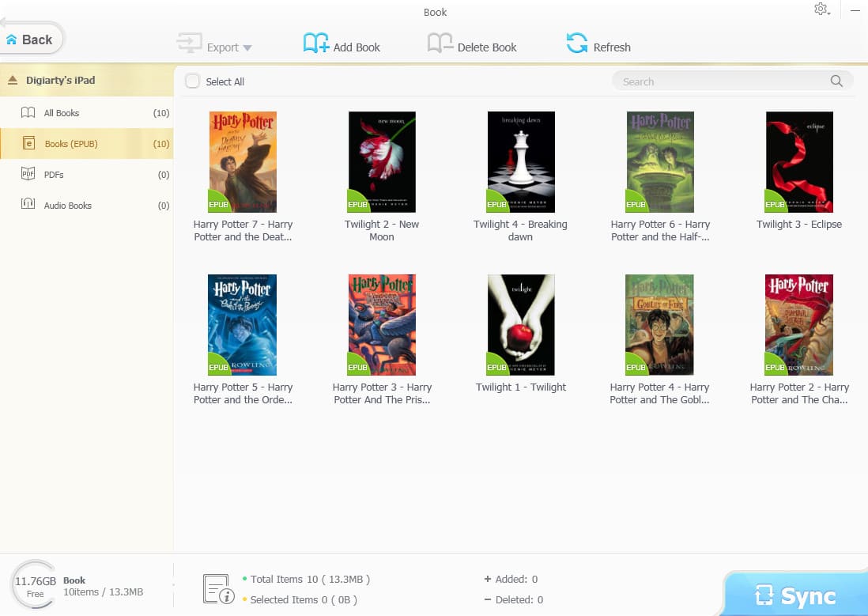Image resolution: width=868 pixels, height=616 pixels.
Task: Select All Books in the sidebar
Action: pyautogui.click(x=87, y=113)
